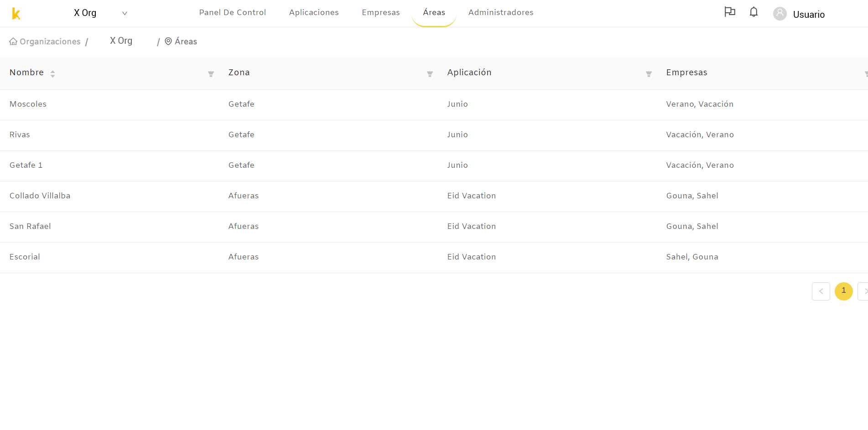Screen dimensions: 868x430
Task: Select the Rivas row name
Action: 20,135
